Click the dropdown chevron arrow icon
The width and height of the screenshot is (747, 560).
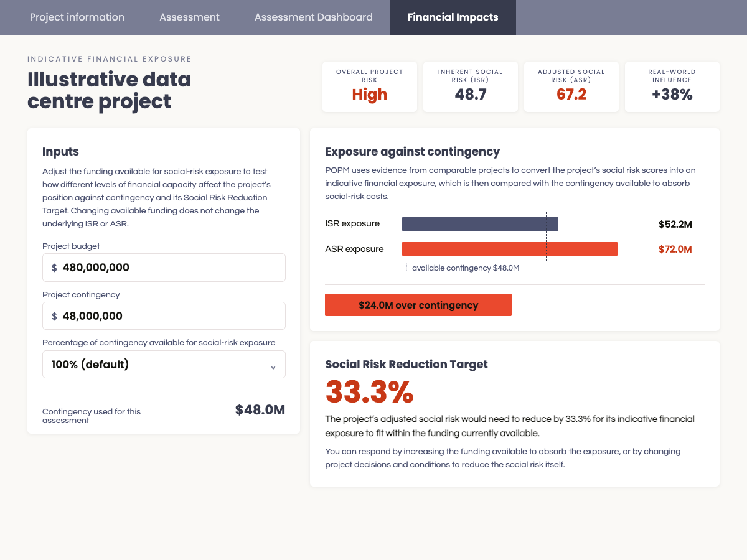pos(273,367)
